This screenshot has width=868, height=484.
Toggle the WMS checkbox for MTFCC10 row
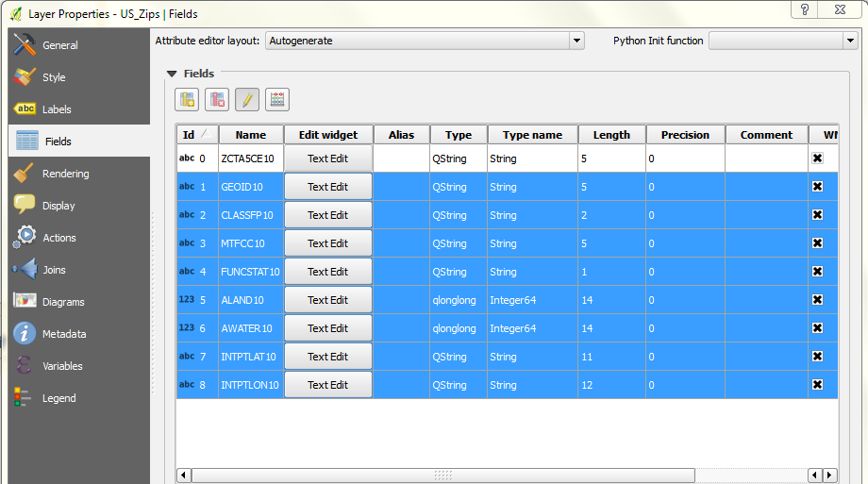(x=817, y=243)
